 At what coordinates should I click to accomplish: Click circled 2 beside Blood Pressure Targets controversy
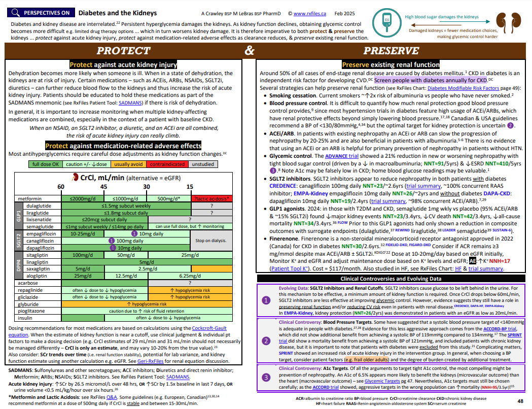[266, 340]
